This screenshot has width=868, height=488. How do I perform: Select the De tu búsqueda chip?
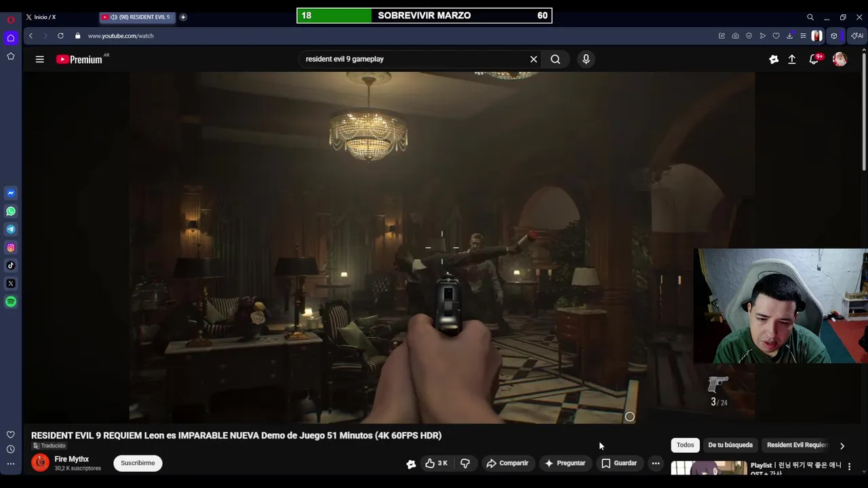[730, 445]
